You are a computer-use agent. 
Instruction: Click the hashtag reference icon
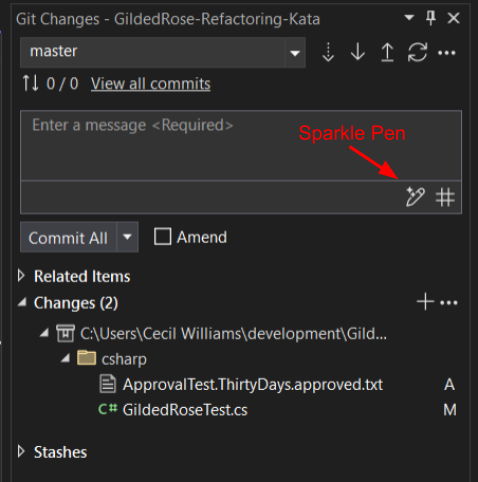click(445, 197)
